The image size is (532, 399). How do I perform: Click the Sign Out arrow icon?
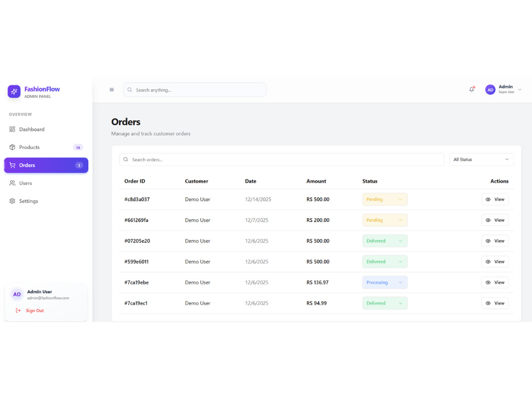coord(18,311)
